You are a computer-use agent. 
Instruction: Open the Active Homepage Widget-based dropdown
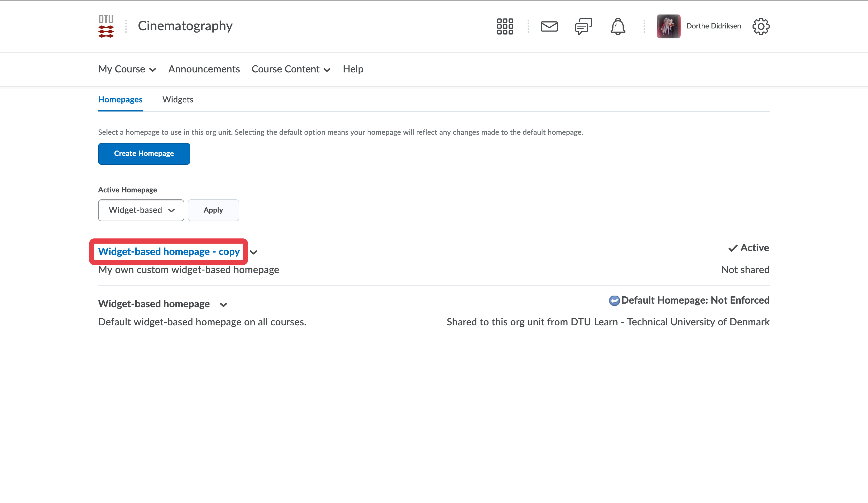[141, 210]
